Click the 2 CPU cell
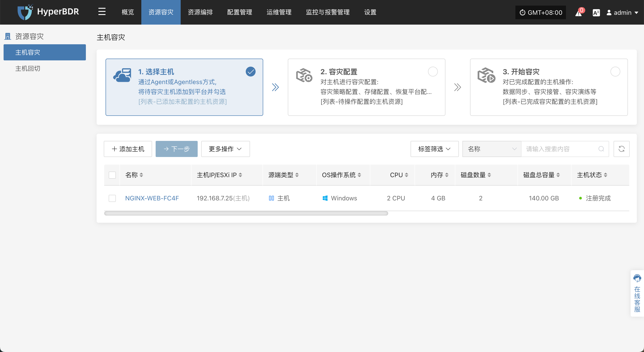This screenshot has width=644, height=352. click(396, 198)
